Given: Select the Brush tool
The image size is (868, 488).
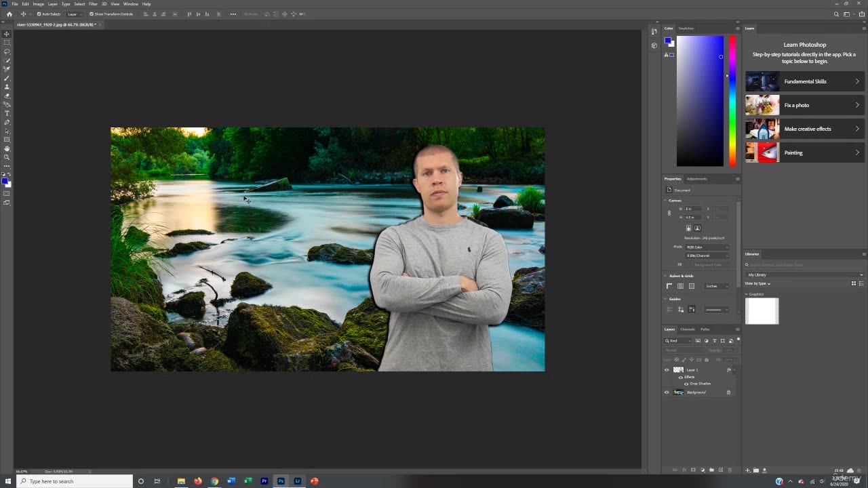Looking at the screenshot, I should click(6, 78).
